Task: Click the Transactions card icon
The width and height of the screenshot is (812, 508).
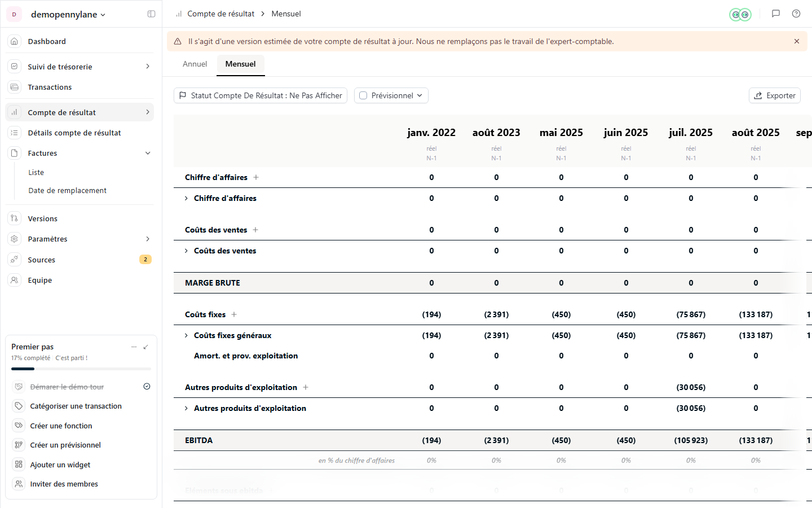Action: (x=15, y=87)
